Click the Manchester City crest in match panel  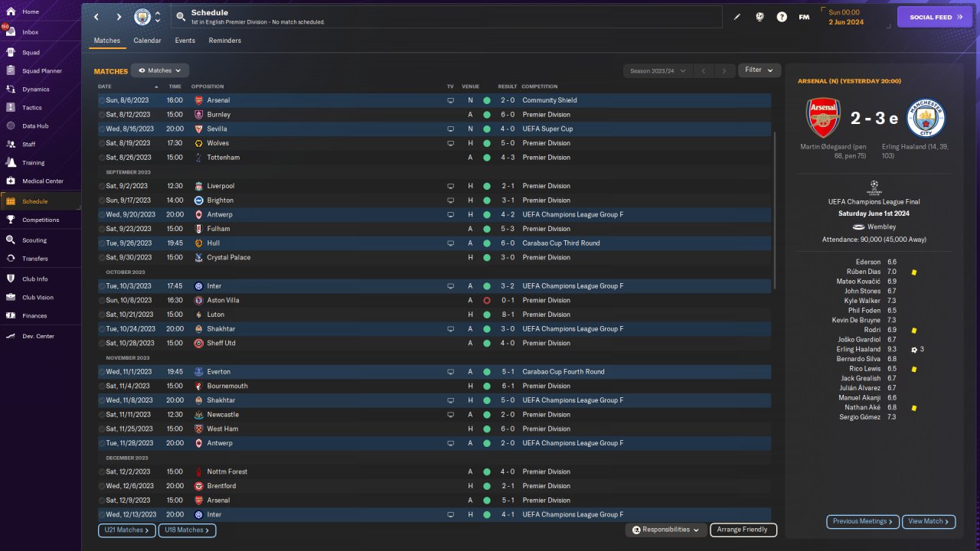pyautogui.click(x=926, y=117)
